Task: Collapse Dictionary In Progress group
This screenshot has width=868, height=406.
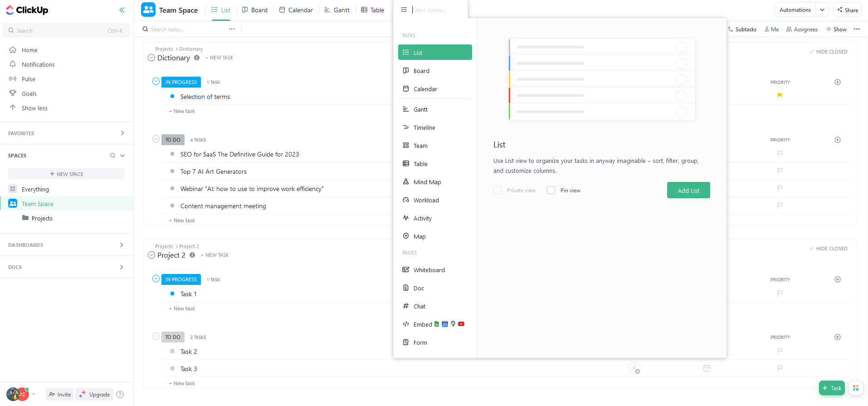Action: 156,82
